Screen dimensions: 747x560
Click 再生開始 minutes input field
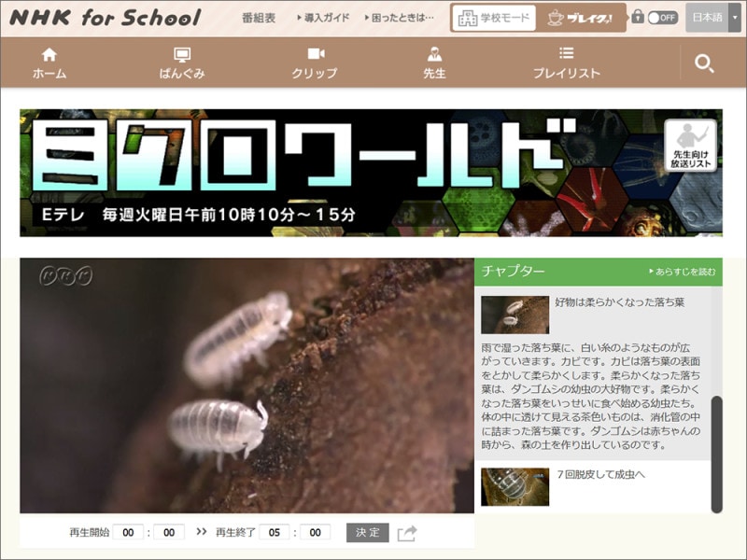(128, 532)
